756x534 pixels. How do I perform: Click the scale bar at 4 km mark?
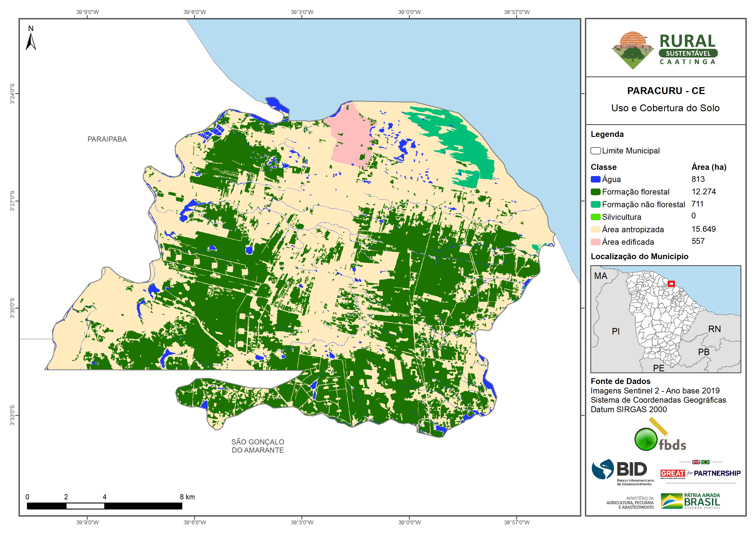pyautogui.click(x=104, y=506)
